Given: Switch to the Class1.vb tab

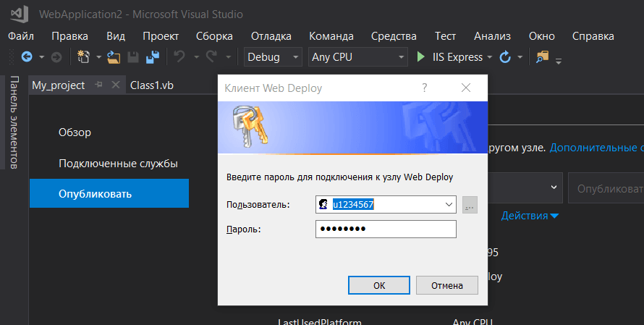Looking at the screenshot, I should click(x=151, y=85).
